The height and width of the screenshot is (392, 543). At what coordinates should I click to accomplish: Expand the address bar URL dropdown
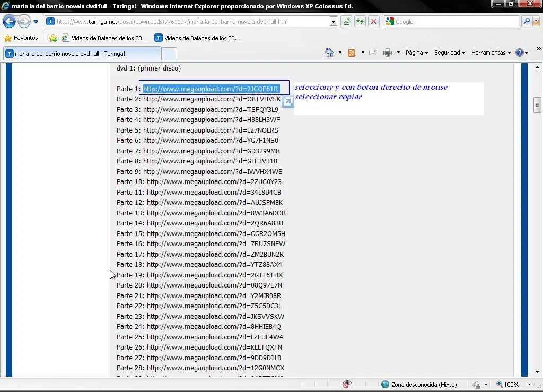334,21
